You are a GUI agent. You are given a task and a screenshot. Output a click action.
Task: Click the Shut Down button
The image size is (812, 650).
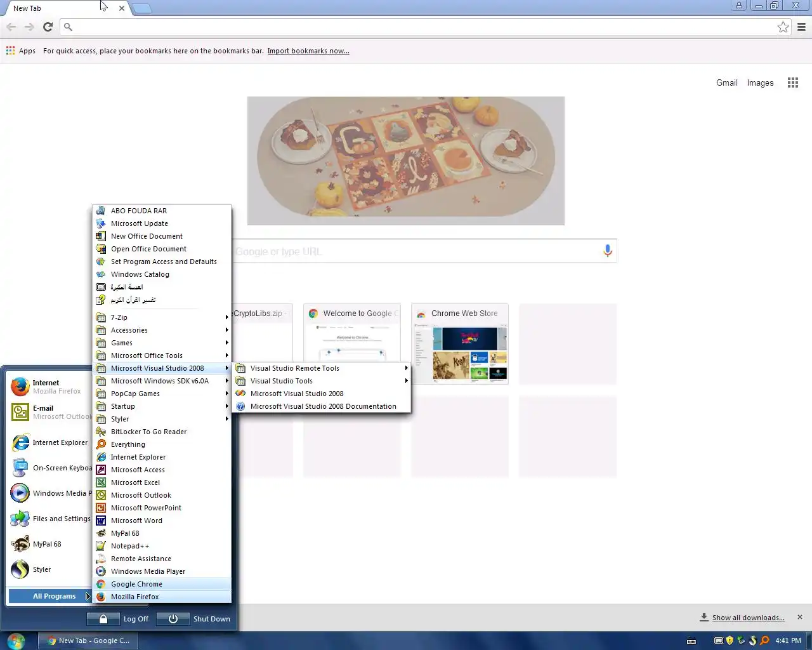pos(194,619)
